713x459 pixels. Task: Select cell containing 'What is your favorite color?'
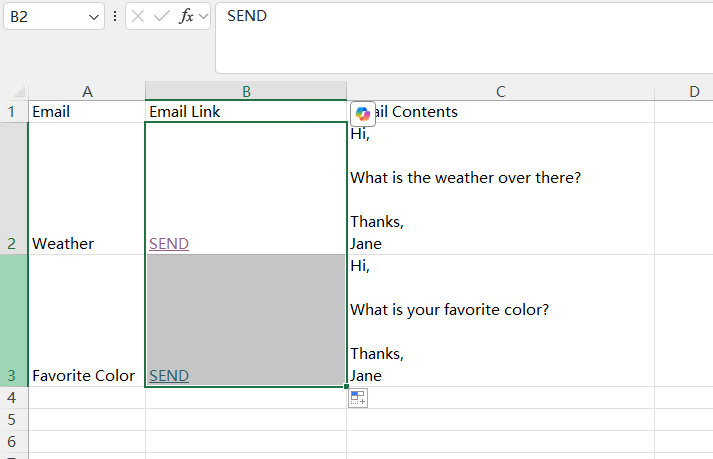click(x=501, y=321)
